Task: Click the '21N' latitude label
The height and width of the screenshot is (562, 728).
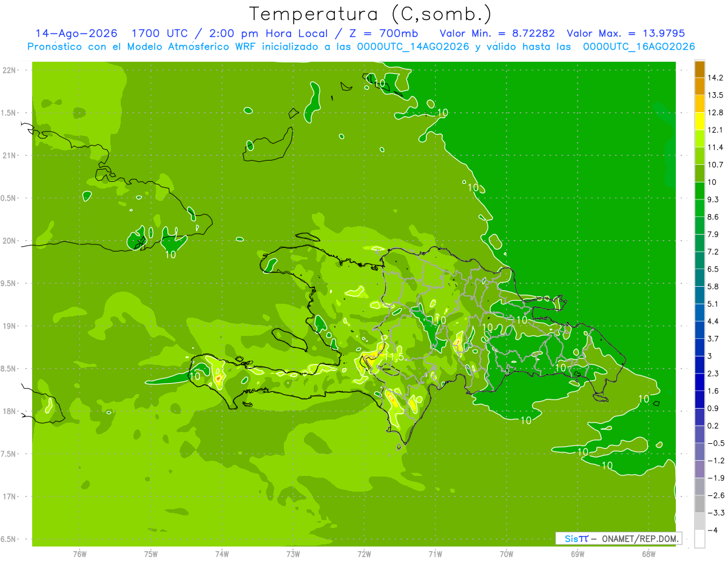Action: [x=10, y=155]
